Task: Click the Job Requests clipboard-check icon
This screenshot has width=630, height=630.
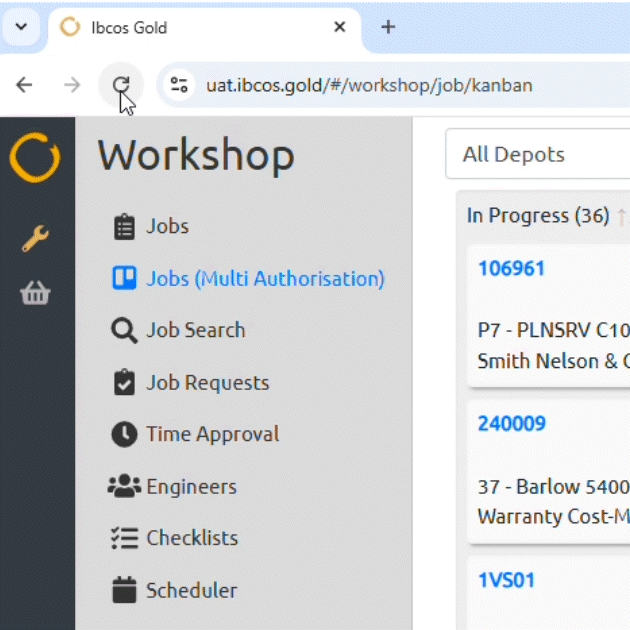Action: tap(124, 382)
